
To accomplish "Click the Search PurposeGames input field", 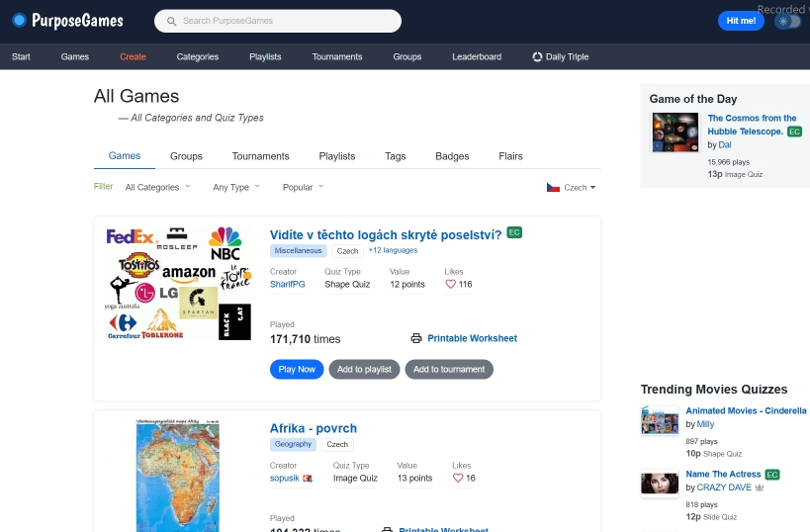I will tap(287, 21).
